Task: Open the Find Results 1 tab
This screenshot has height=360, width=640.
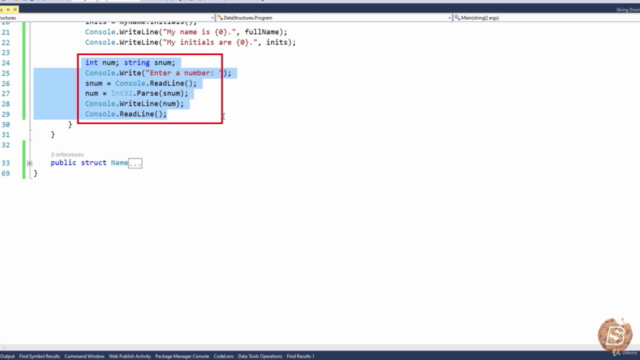Action: (x=300, y=356)
